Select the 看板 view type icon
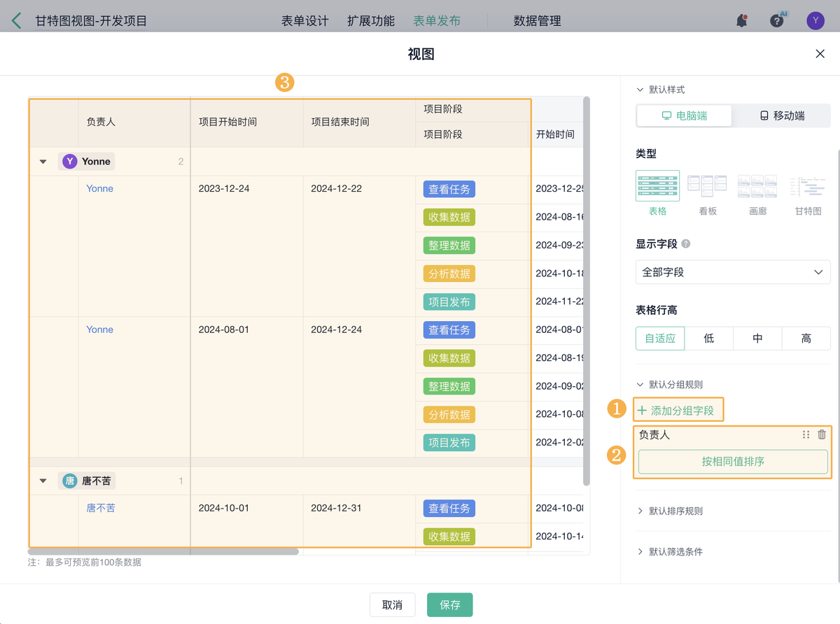The height and width of the screenshot is (624, 840). coord(708,187)
